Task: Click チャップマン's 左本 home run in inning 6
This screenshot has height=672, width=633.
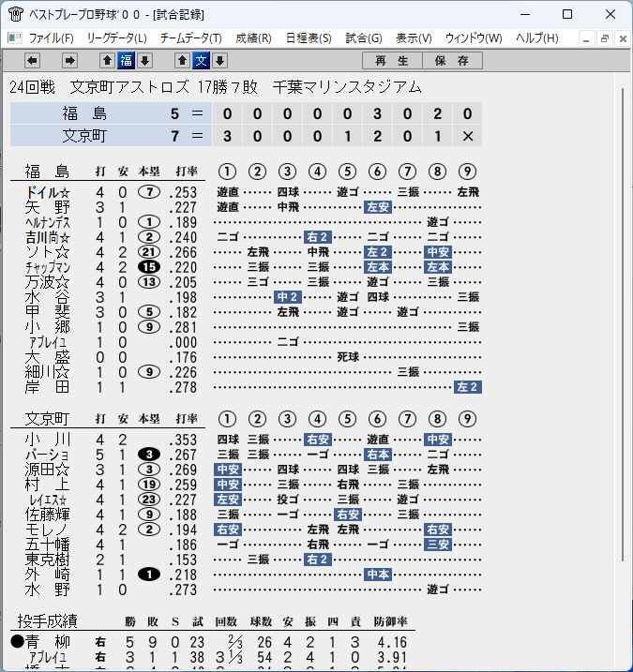Action: tap(378, 267)
